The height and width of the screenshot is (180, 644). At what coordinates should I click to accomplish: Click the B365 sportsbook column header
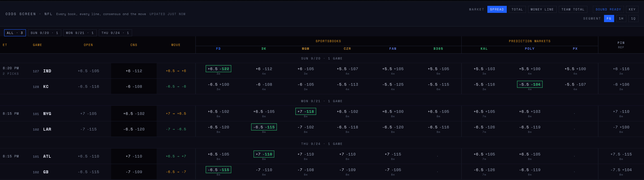[x=438, y=49]
